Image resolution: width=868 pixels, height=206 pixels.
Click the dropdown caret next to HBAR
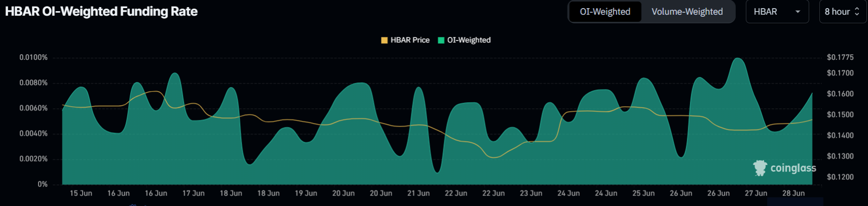pyautogui.click(x=798, y=12)
